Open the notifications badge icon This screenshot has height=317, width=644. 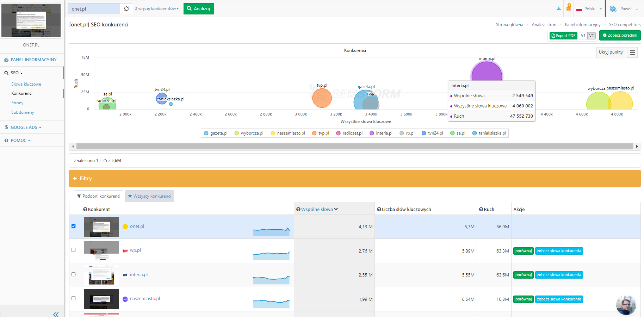point(569,7)
